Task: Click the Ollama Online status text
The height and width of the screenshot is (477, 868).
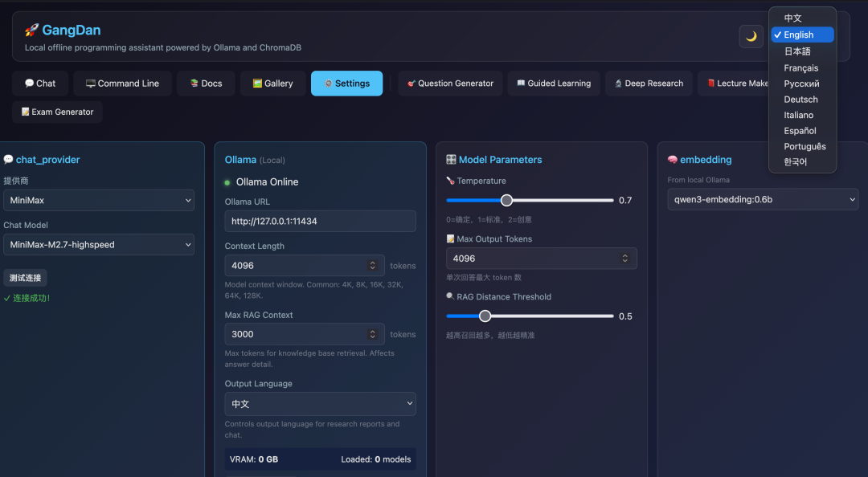Action: [x=268, y=182]
